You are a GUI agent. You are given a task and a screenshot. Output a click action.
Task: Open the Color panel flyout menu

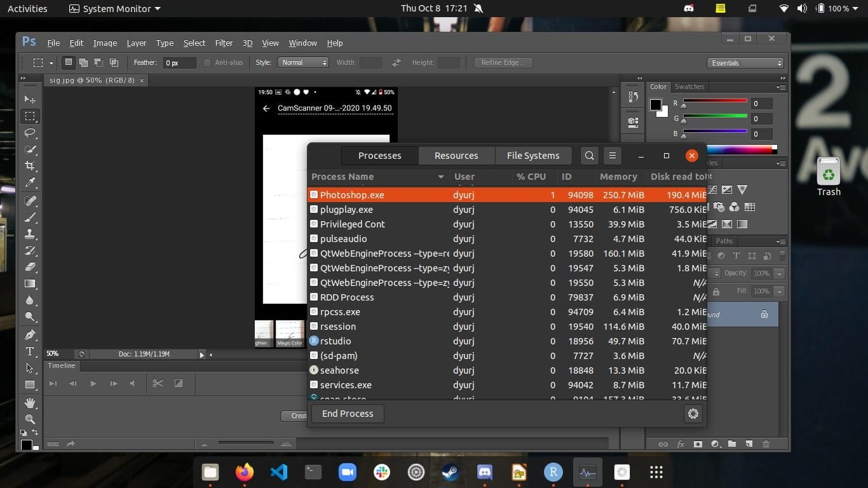point(780,87)
